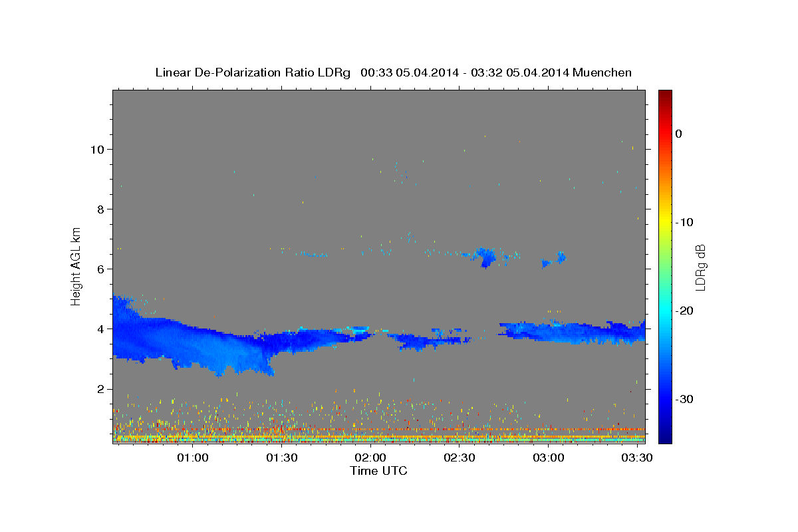This screenshot has height=532, width=798.
Task: Click the 02:00 time tick label
Action: [x=370, y=458]
